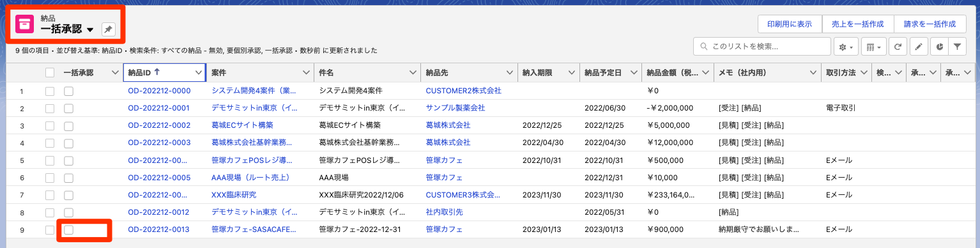The height and width of the screenshot is (248, 980).
Task: Show charts with the pie chart icon
Action: pos(939,47)
